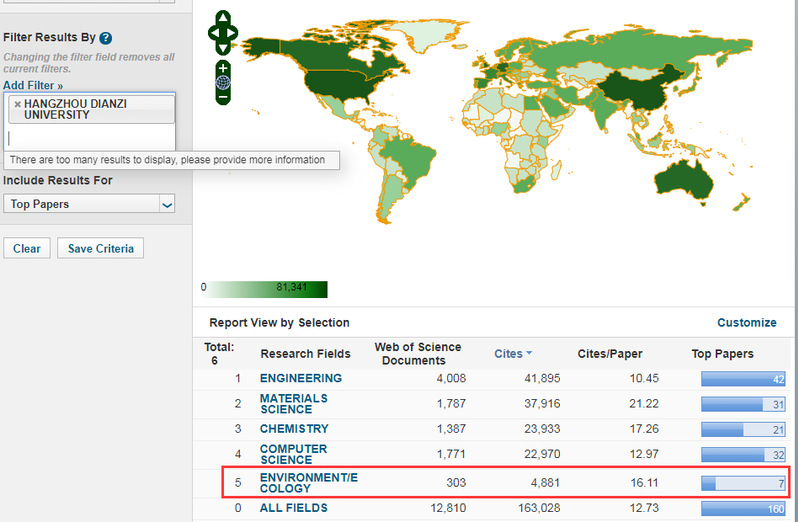Pan the map down
The image size is (798, 522).
[x=223, y=46]
